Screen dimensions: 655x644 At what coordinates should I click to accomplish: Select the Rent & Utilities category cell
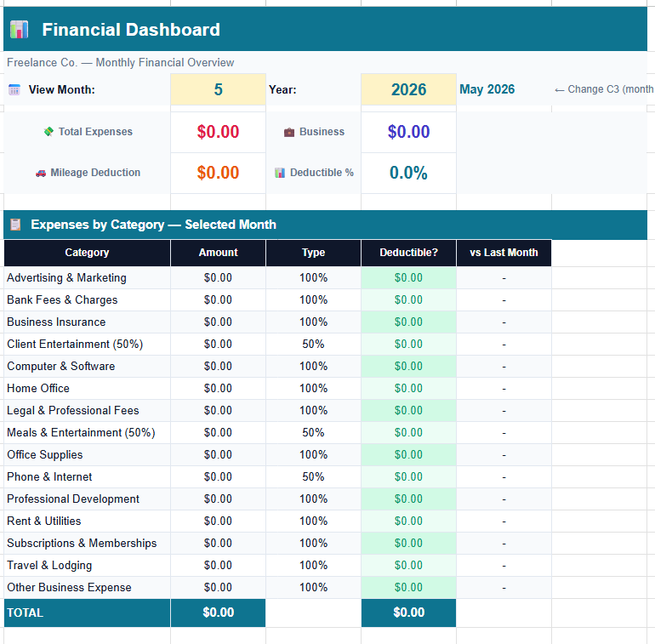click(87, 521)
